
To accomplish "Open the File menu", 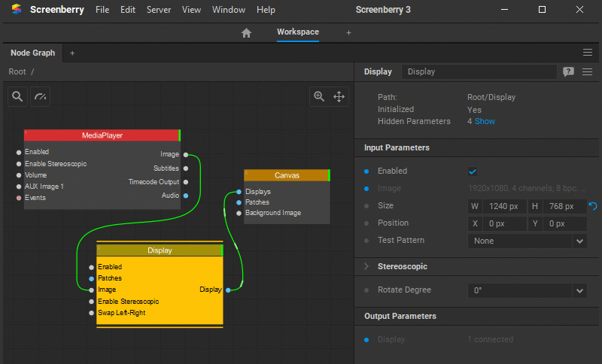I will (102, 10).
